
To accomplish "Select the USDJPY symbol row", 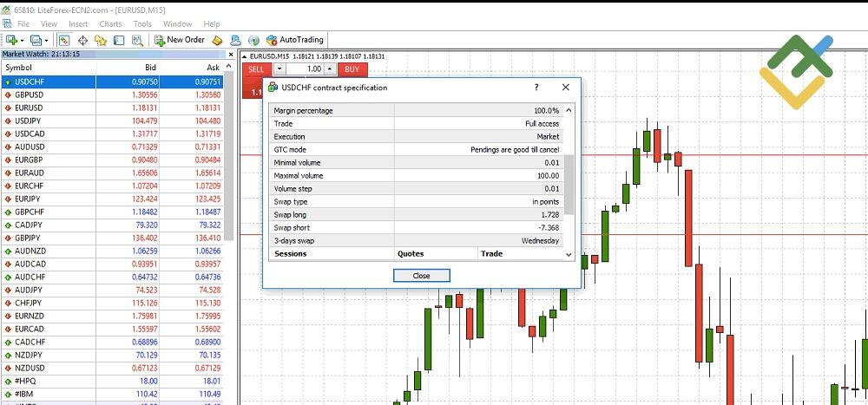I will (112, 121).
